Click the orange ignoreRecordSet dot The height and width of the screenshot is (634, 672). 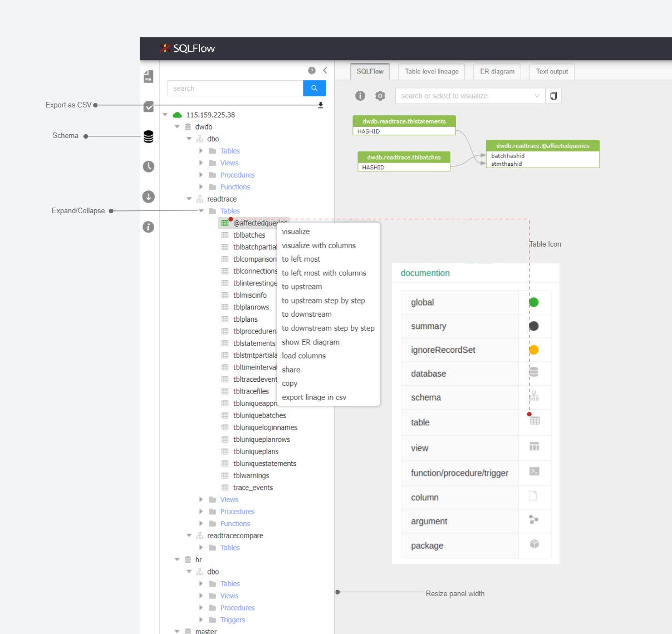[x=533, y=350]
